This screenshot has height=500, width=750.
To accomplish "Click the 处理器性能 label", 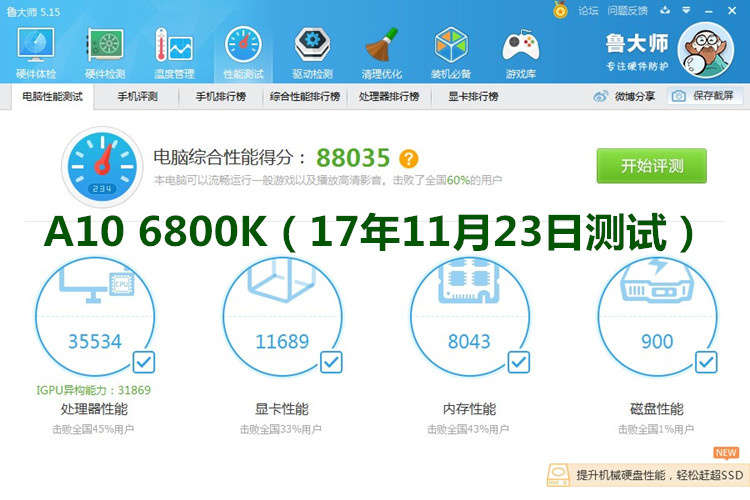I will (94, 409).
